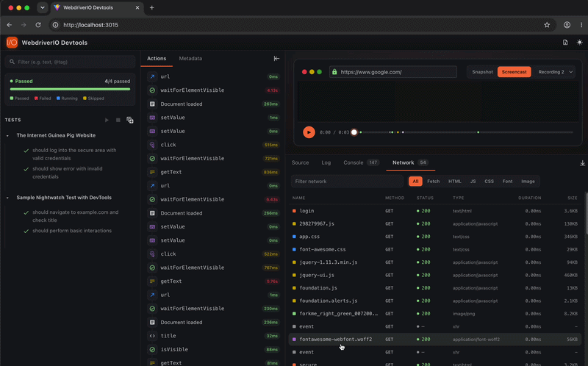Bookmark this page star icon
The width and height of the screenshot is (588, 366).
pyautogui.click(x=547, y=25)
